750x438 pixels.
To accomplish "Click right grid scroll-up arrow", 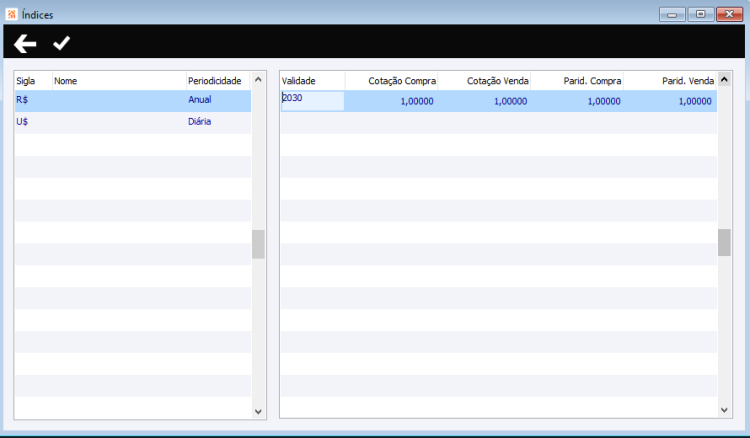I will pos(724,79).
